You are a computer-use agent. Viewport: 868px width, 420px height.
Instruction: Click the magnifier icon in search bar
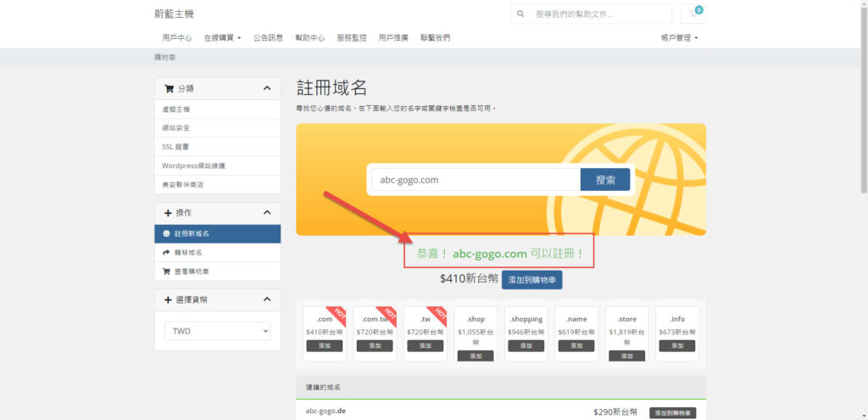[x=520, y=14]
